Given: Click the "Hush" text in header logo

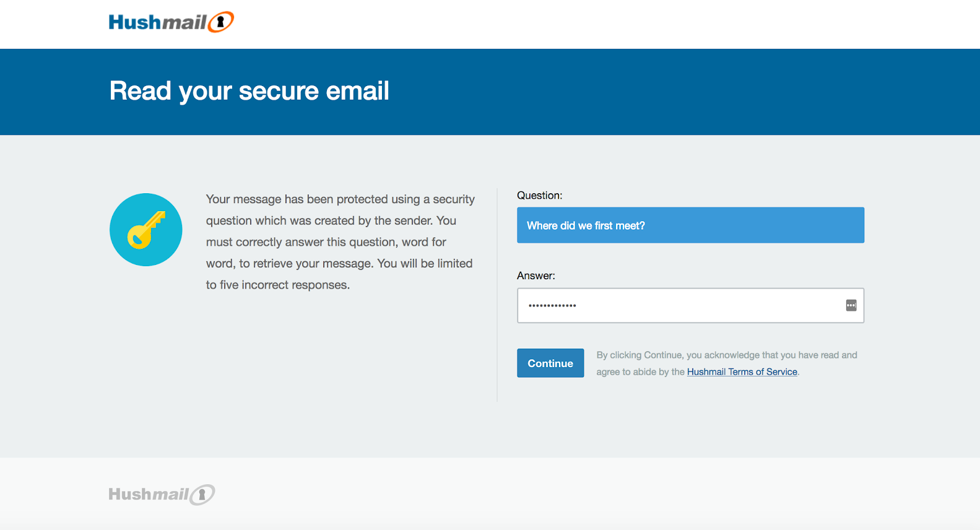Looking at the screenshot, I should (x=134, y=22).
